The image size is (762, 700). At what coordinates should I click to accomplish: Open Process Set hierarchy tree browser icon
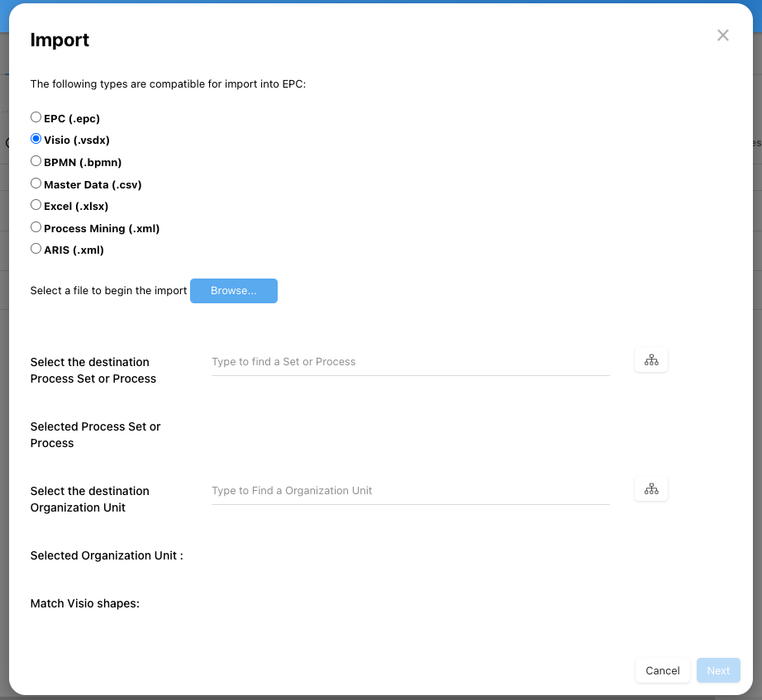[x=651, y=360]
